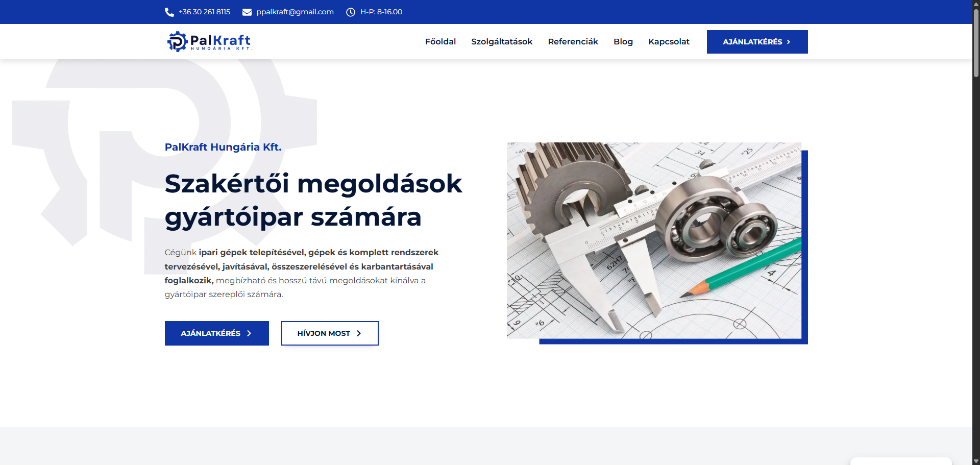Click the paragraph starting with Cégünk
980x465 pixels.
pos(302,273)
